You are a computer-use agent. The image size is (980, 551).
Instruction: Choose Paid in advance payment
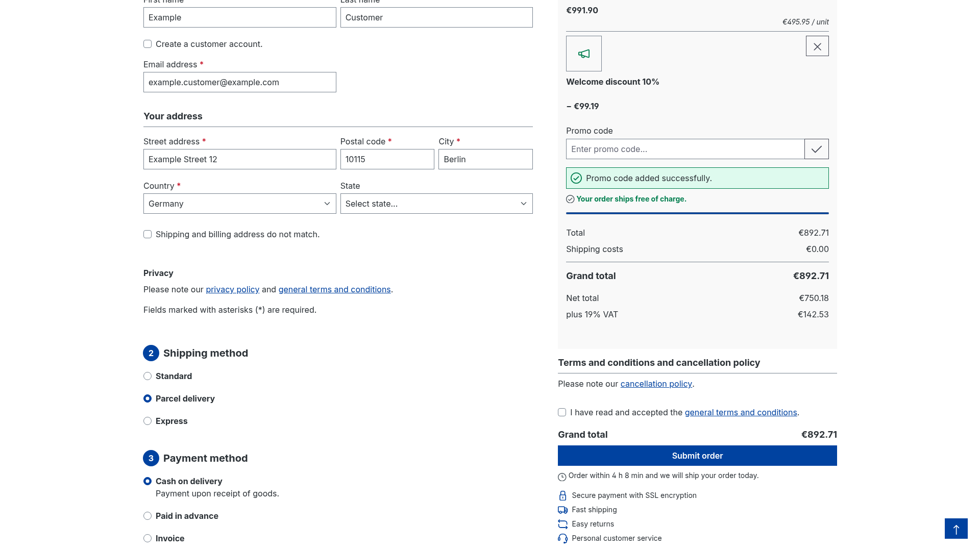pos(148,516)
